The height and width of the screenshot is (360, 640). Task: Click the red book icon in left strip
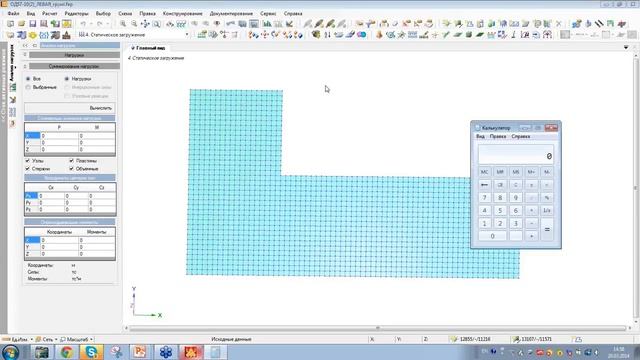[x=13, y=123]
